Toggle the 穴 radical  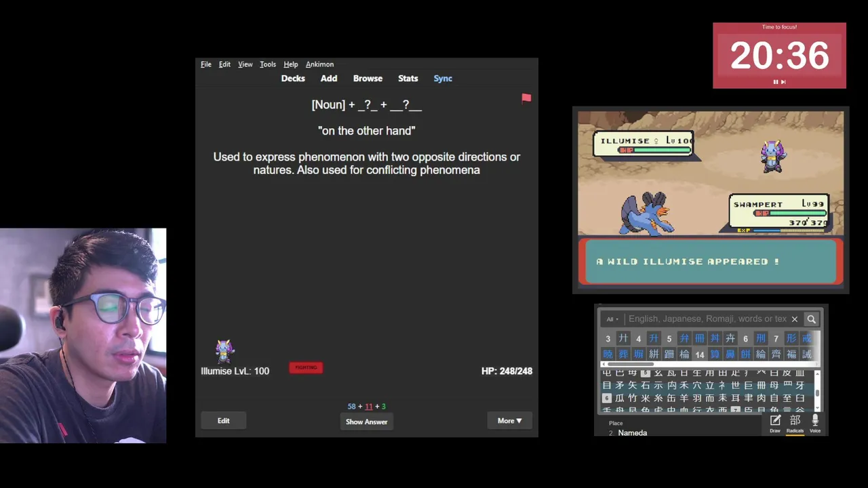tap(697, 385)
